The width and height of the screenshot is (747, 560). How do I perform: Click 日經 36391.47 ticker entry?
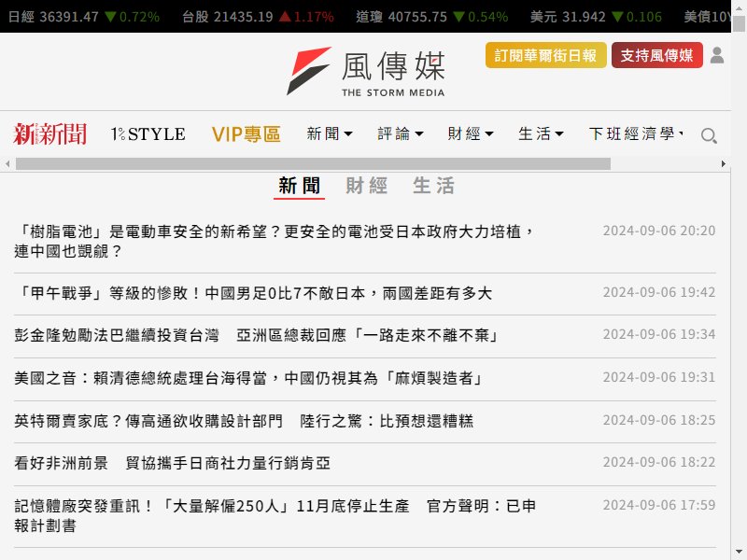pos(84,17)
